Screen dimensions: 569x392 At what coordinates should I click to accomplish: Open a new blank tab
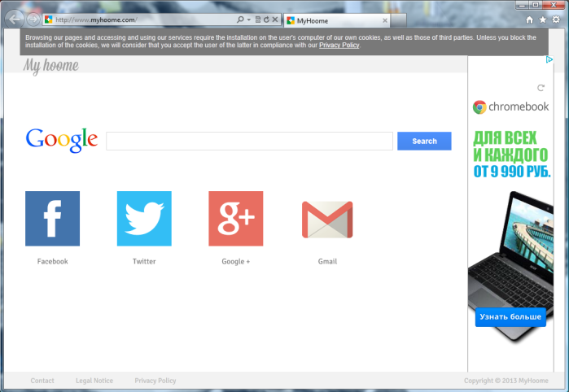(x=398, y=20)
